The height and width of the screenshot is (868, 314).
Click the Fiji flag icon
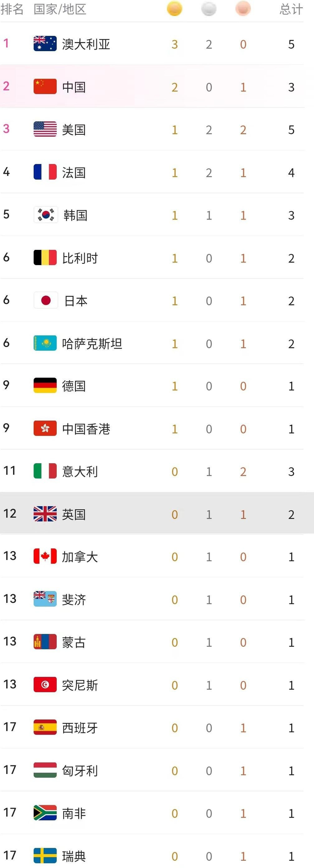pos(44,599)
